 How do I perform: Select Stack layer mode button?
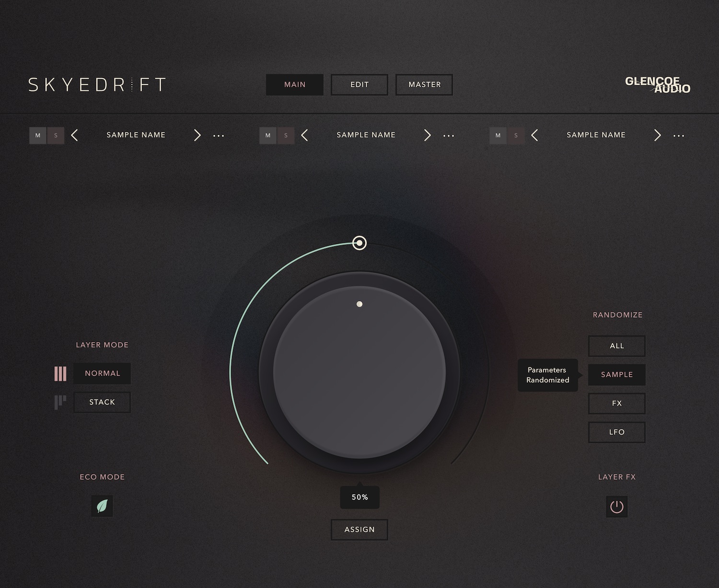(x=102, y=402)
